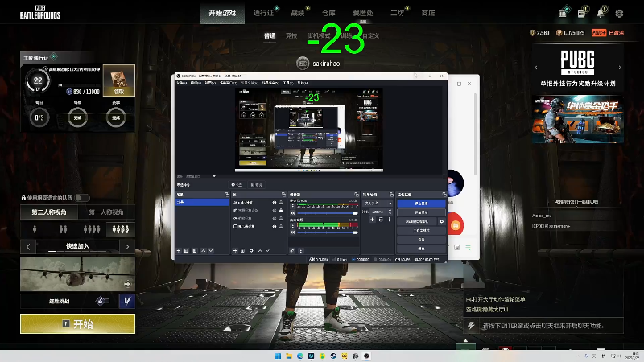Mute the second audio mixer channel in OBS
This screenshot has height=362, width=644.
point(293,232)
